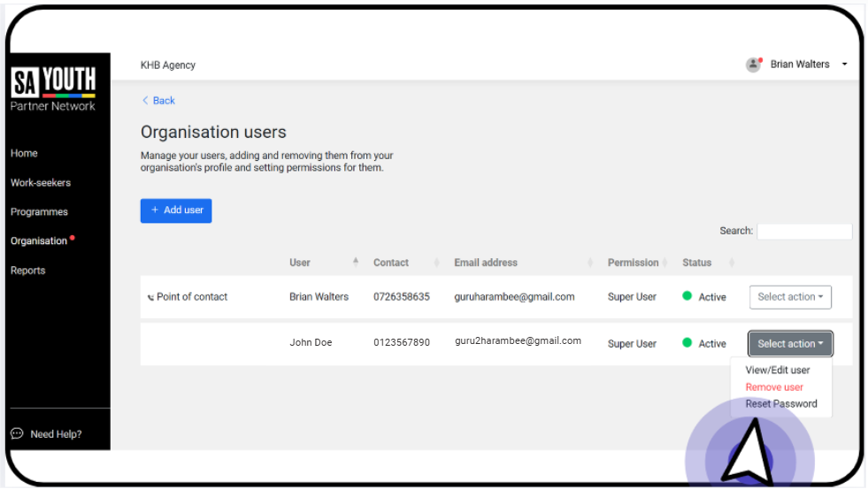Screen dimensions: 868x489
Task: Click the Add user button
Action: 176,210
